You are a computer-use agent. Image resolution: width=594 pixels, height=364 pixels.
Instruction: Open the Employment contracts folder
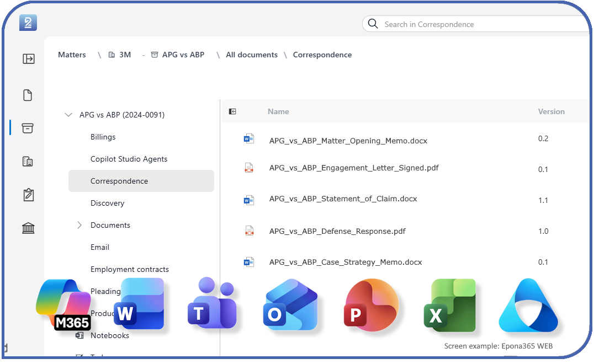(130, 269)
